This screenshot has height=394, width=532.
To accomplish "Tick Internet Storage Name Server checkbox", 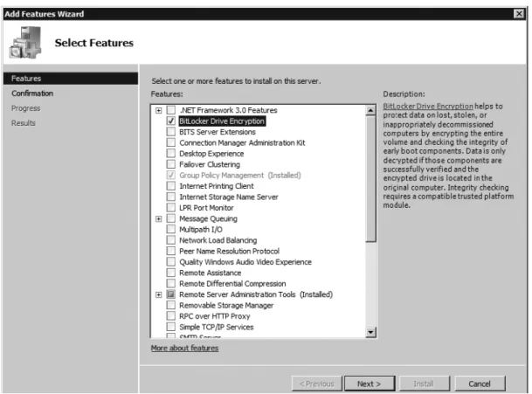I will coord(171,197).
